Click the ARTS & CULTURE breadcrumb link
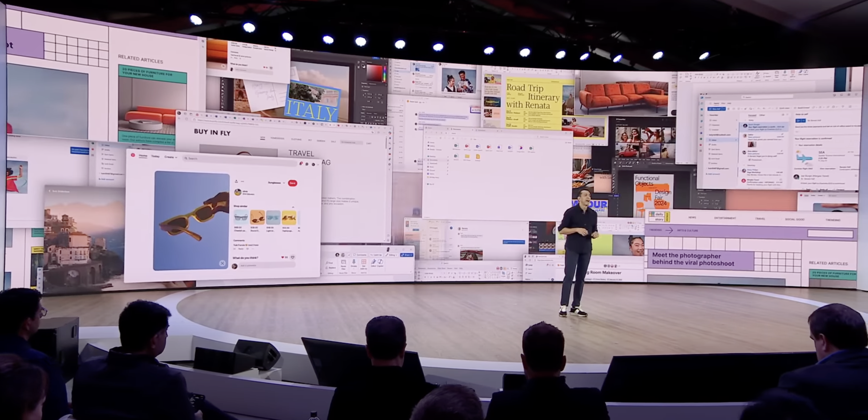The width and height of the screenshot is (868, 420). (x=688, y=230)
